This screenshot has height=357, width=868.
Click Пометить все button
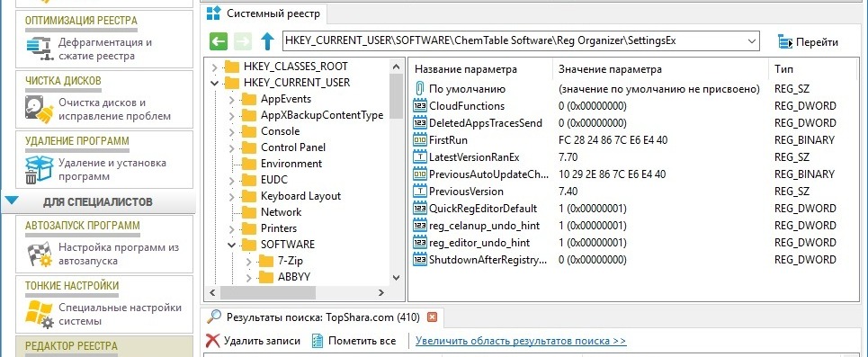354,341
